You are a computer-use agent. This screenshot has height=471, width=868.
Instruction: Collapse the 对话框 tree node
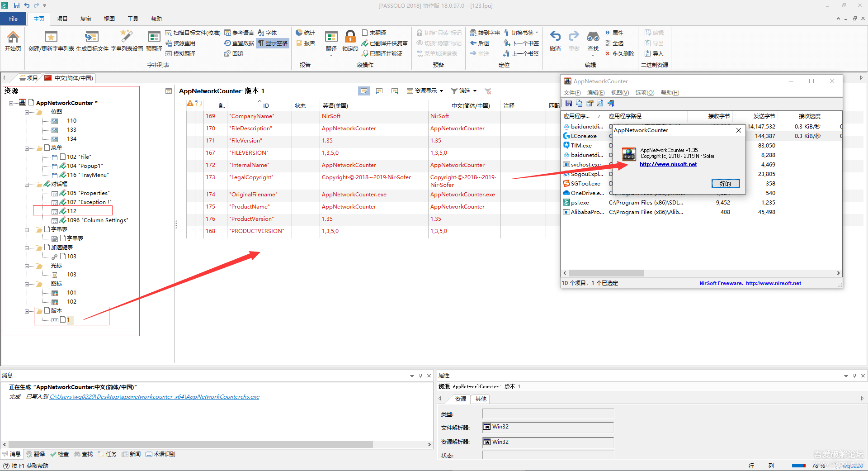[27, 184]
